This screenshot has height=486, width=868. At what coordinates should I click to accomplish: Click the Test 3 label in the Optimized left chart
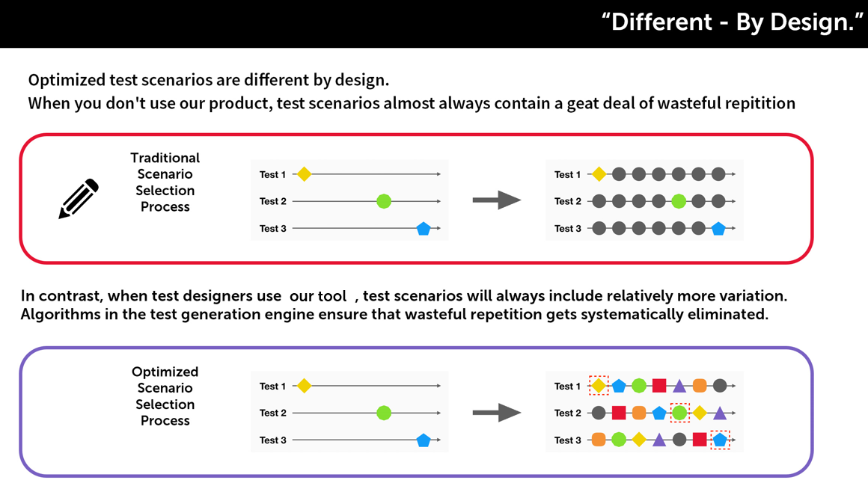pos(273,440)
